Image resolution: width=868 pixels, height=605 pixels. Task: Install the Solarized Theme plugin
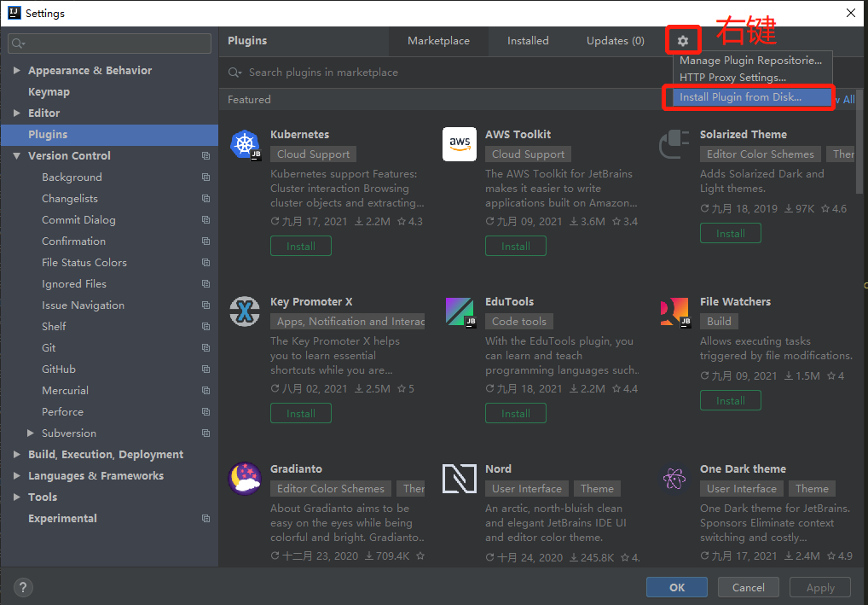(731, 233)
